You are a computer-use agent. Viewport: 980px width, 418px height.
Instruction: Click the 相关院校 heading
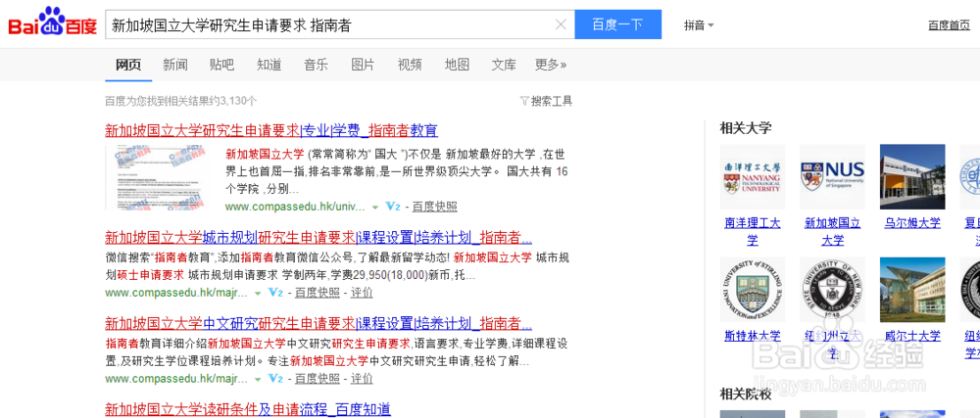pos(746,395)
